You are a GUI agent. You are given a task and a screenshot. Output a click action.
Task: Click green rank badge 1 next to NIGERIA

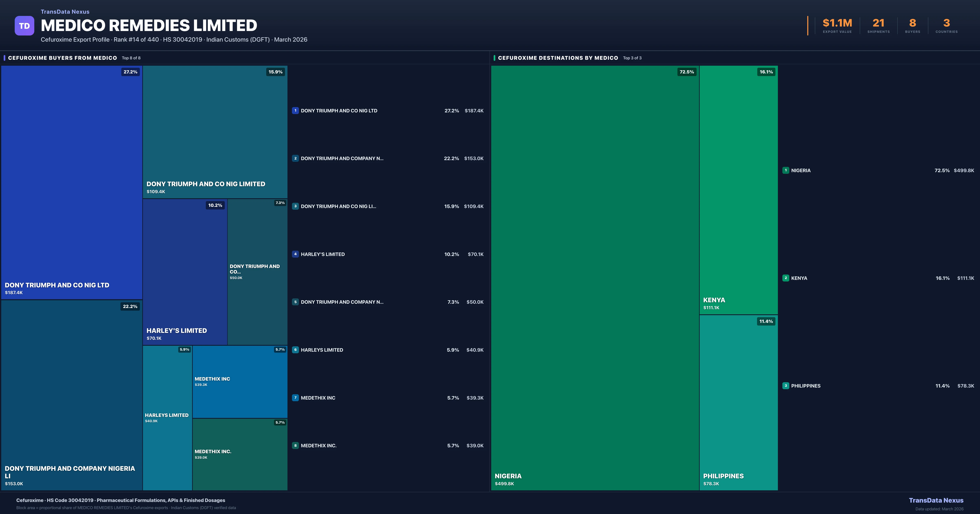click(786, 170)
